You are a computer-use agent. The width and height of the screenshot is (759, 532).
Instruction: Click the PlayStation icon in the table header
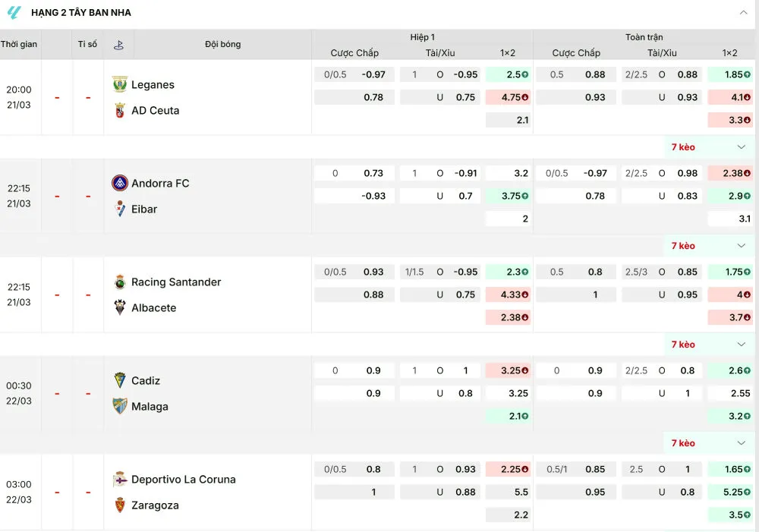click(119, 45)
